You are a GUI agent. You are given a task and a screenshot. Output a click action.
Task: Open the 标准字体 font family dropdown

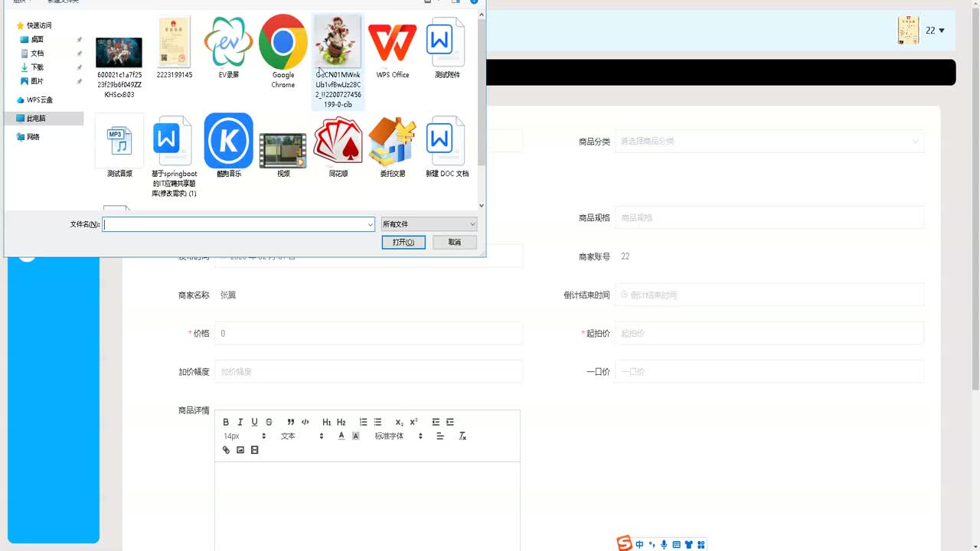coord(398,436)
